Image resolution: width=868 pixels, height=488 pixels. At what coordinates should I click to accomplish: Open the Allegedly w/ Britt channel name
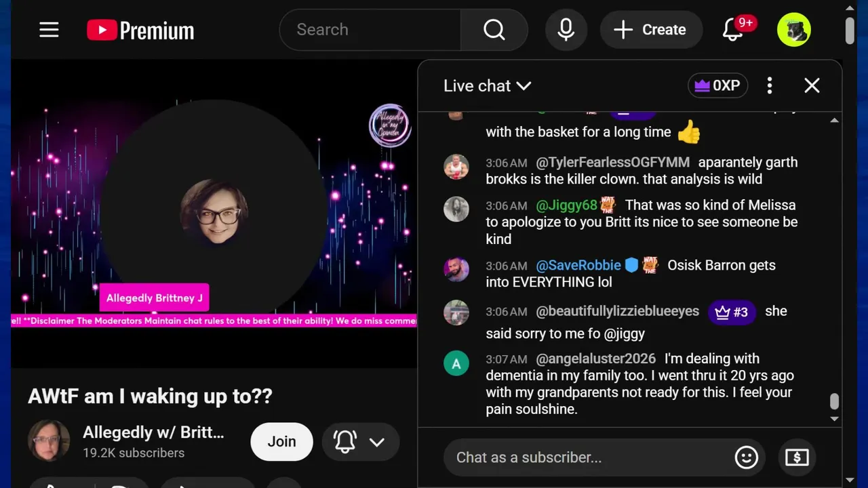153,432
